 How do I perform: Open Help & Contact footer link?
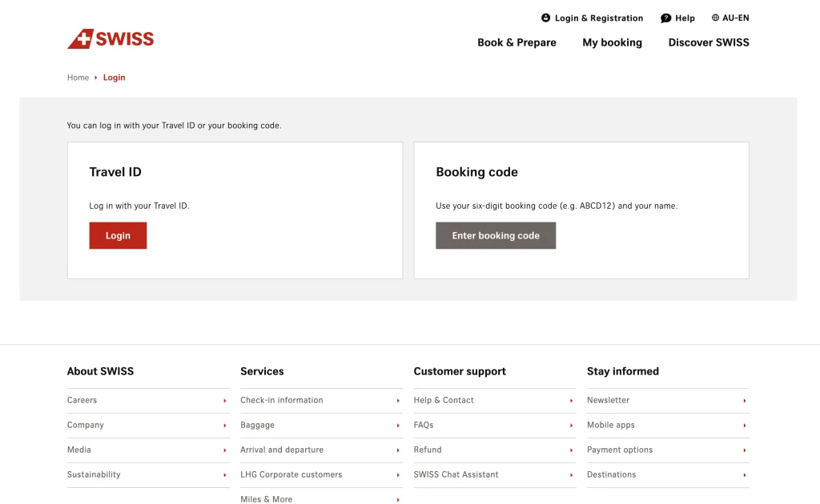tap(495, 401)
